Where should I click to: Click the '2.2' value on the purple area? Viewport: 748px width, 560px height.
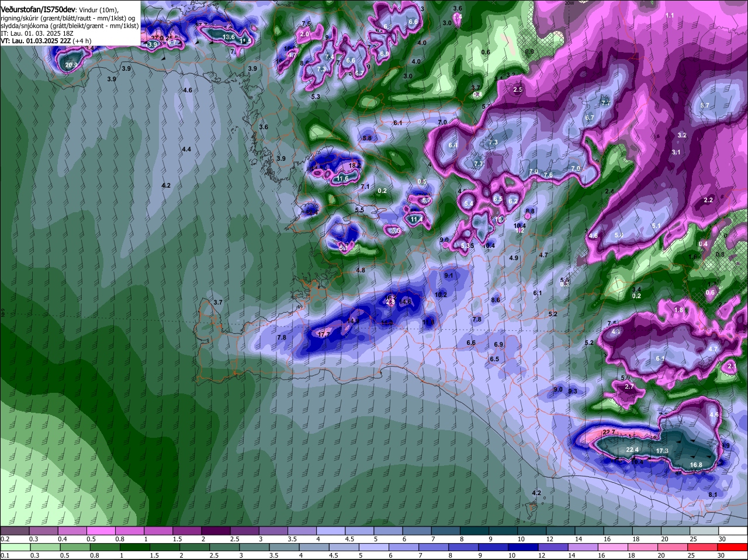pos(708,200)
